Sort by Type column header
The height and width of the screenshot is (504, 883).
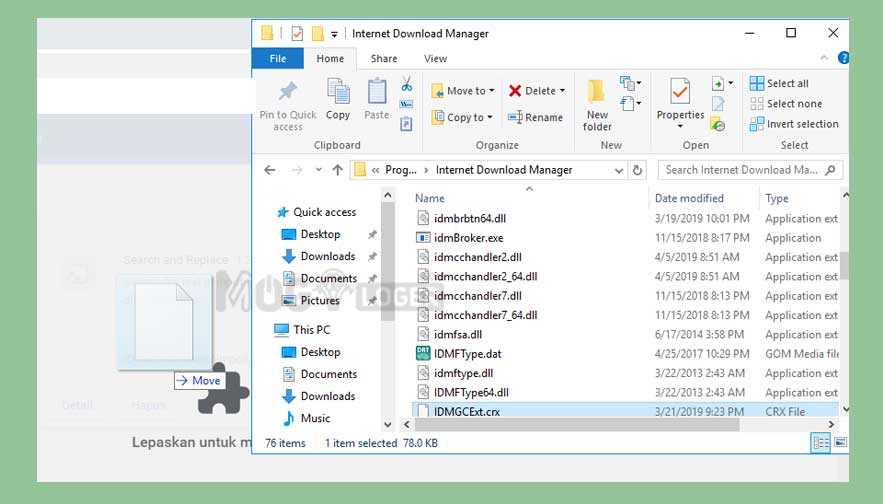pyautogui.click(x=777, y=198)
